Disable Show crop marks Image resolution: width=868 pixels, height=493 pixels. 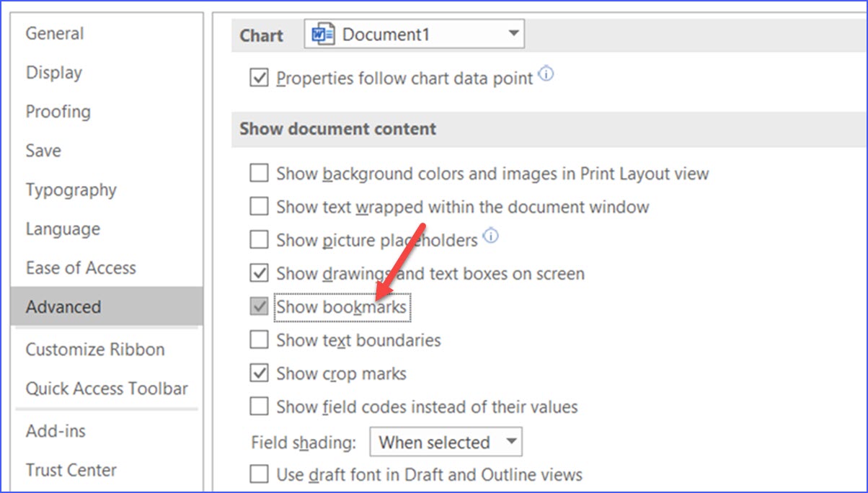coord(258,373)
